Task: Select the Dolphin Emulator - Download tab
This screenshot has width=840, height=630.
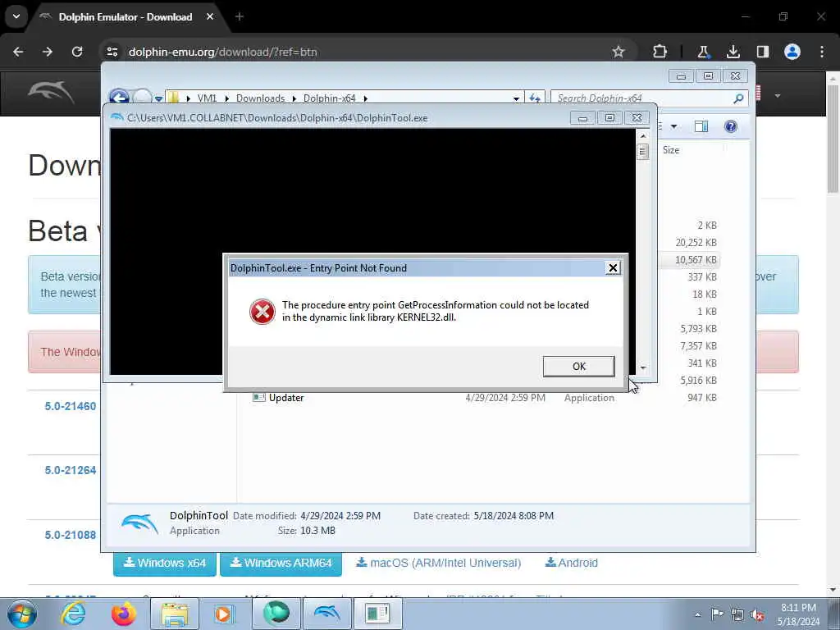Action: [126, 17]
